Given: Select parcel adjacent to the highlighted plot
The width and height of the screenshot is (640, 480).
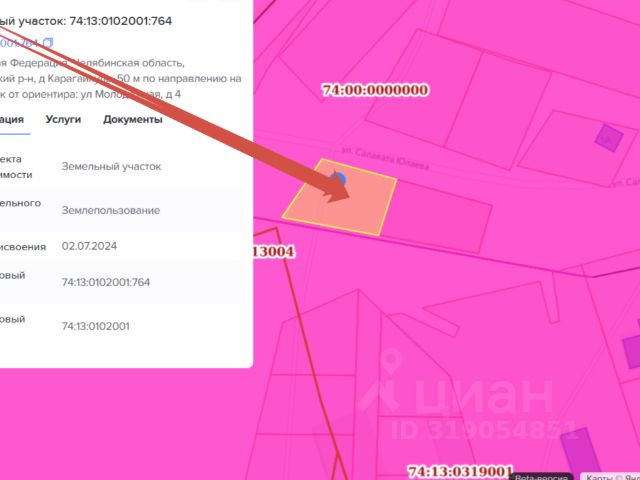Looking at the screenshot, I should (x=436, y=216).
